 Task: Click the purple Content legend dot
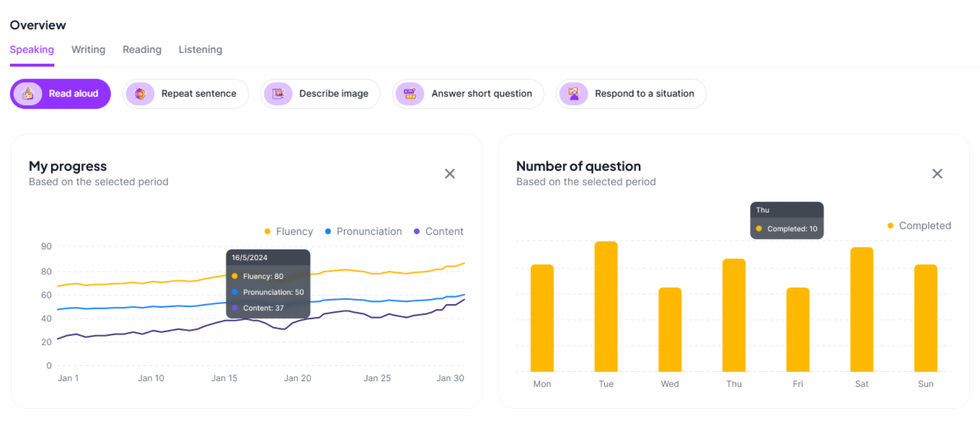(417, 232)
